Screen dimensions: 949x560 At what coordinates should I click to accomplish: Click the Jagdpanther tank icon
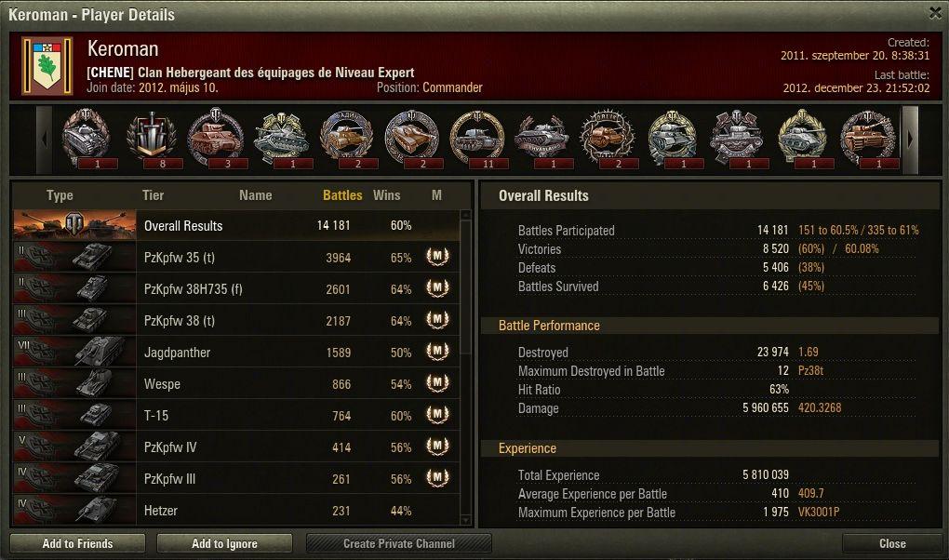(x=97, y=352)
